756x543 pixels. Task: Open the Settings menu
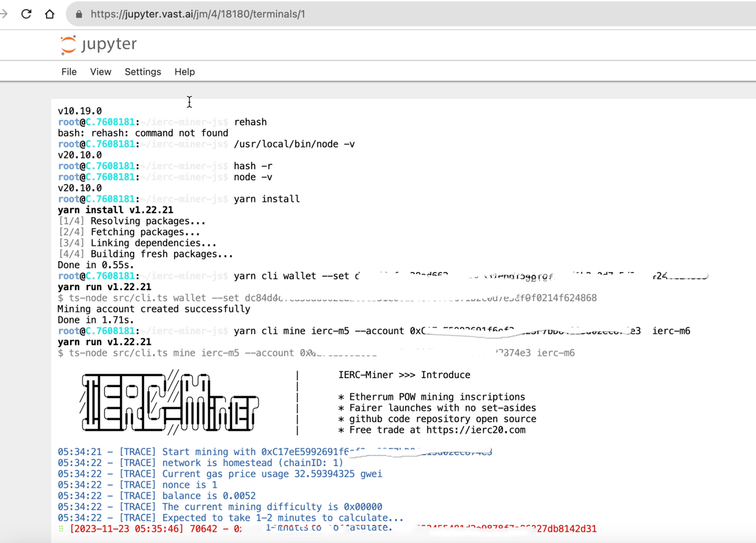[x=143, y=72]
